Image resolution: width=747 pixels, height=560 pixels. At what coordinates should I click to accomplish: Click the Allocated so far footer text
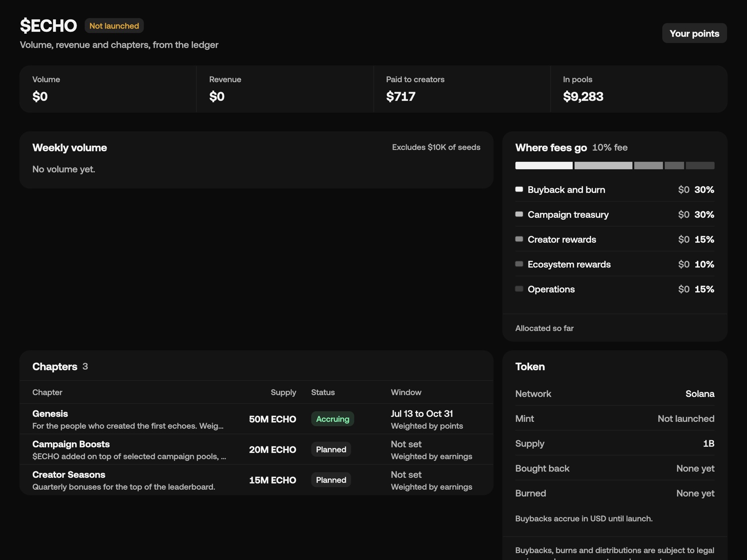click(x=544, y=328)
